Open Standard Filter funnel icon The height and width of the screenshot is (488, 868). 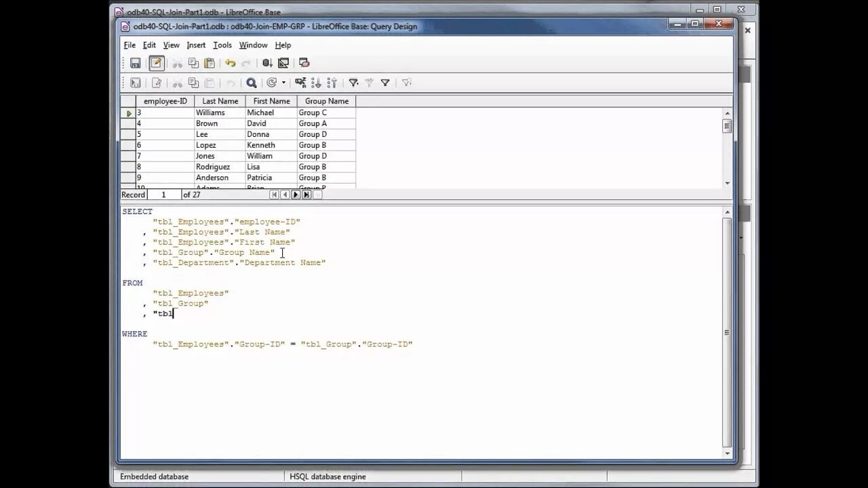tap(385, 83)
